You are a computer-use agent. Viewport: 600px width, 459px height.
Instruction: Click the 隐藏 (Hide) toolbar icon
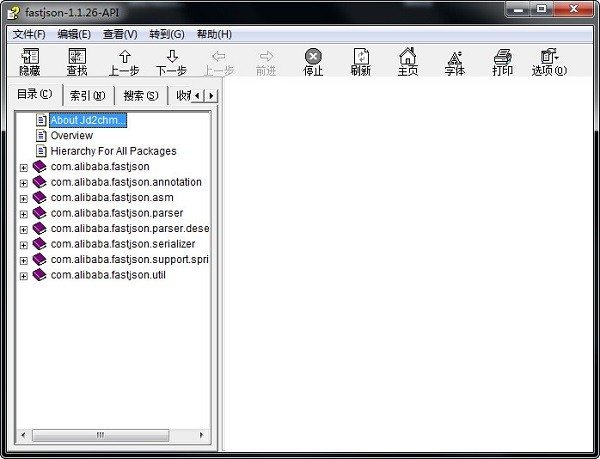tap(30, 57)
